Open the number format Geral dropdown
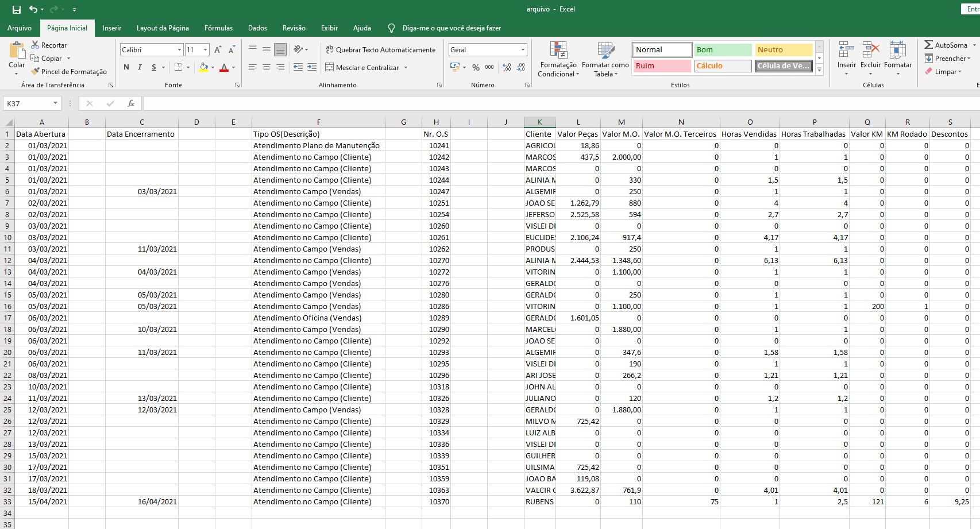The height and width of the screenshot is (529, 980). pyautogui.click(x=523, y=50)
